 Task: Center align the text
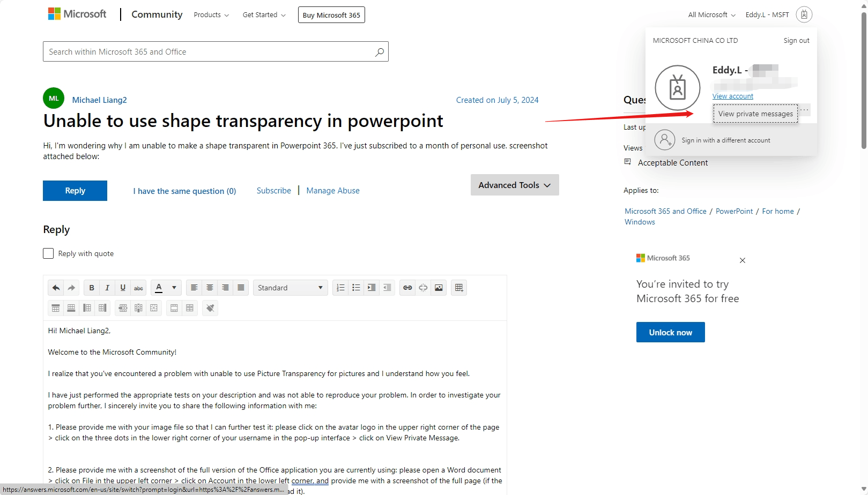[x=210, y=288]
